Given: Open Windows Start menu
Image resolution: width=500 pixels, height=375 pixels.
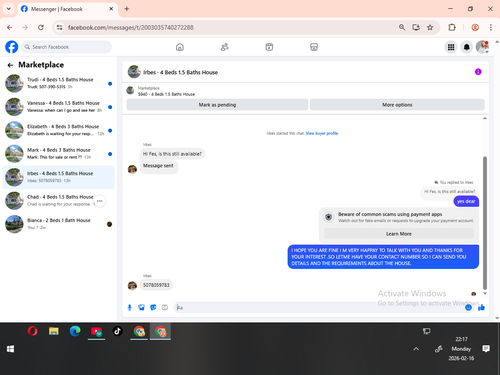Looking at the screenshot, I should (10, 349).
